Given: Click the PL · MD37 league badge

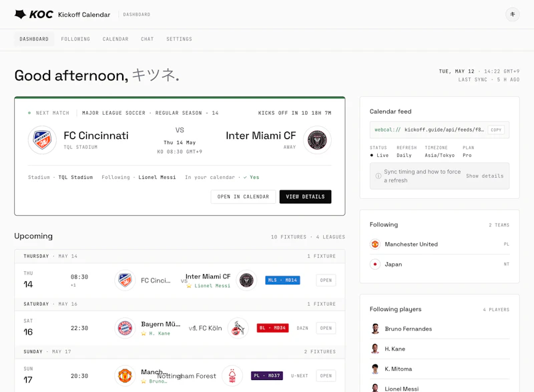Looking at the screenshot, I should click(x=267, y=376).
